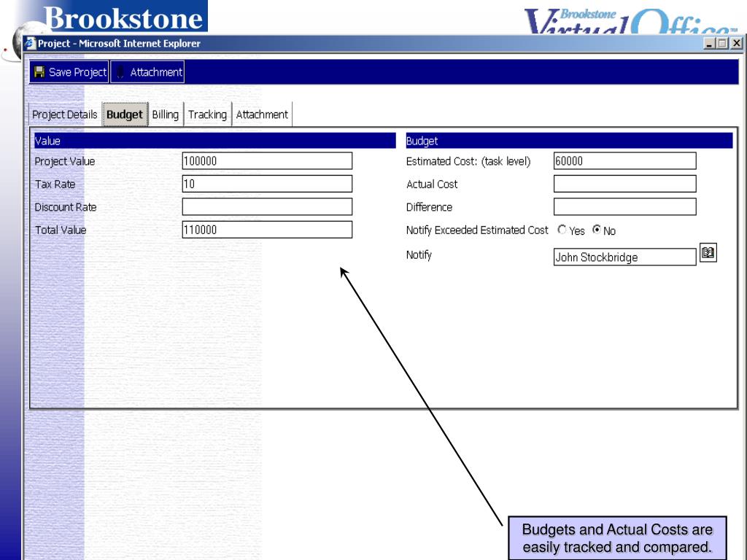Focus the Total Value field
This screenshot has width=747, height=560.
267,230
